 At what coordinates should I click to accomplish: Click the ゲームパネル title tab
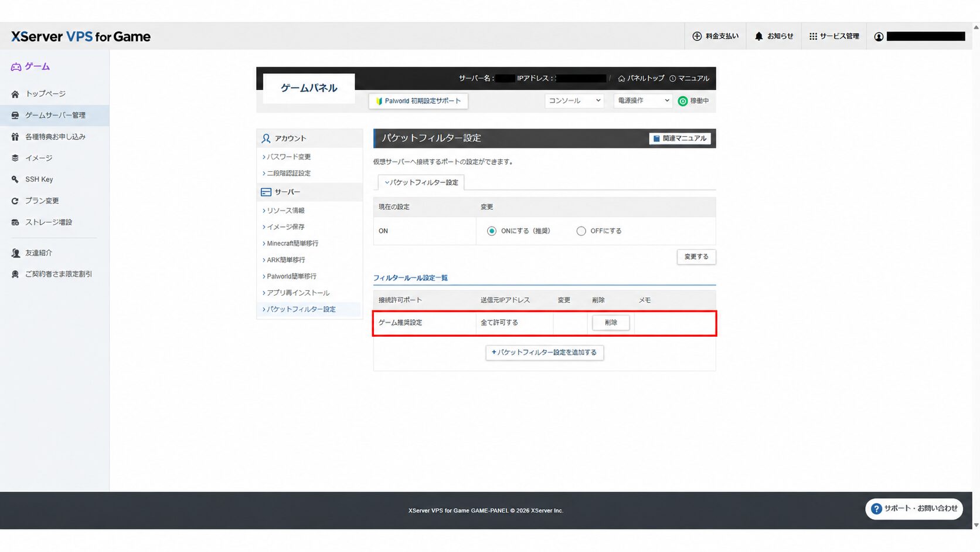[x=309, y=88]
